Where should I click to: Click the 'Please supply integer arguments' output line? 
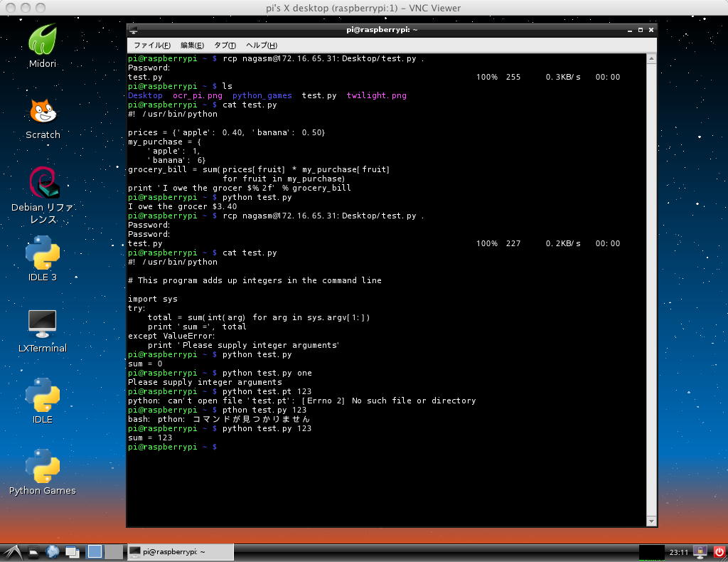[x=205, y=382]
